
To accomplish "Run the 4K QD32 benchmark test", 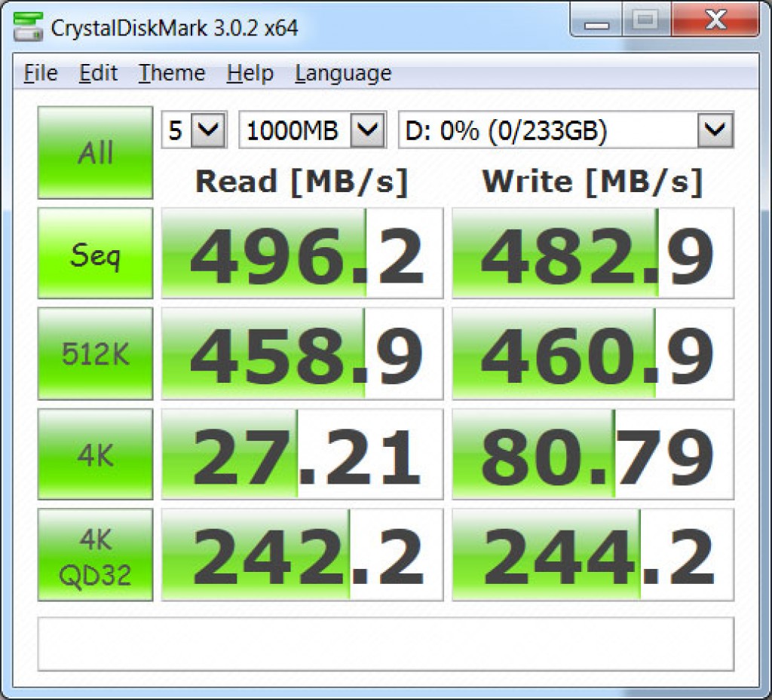I will 96,555.
